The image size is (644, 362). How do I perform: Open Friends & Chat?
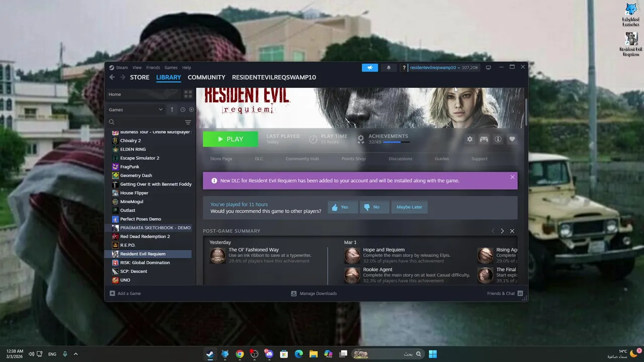pyautogui.click(x=505, y=293)
